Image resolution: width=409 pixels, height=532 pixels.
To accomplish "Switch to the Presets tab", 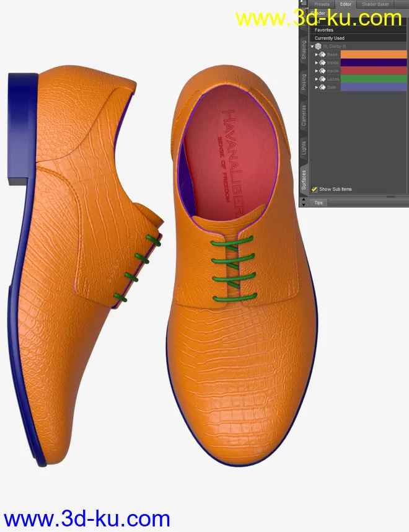I will [x=322, y=4].
